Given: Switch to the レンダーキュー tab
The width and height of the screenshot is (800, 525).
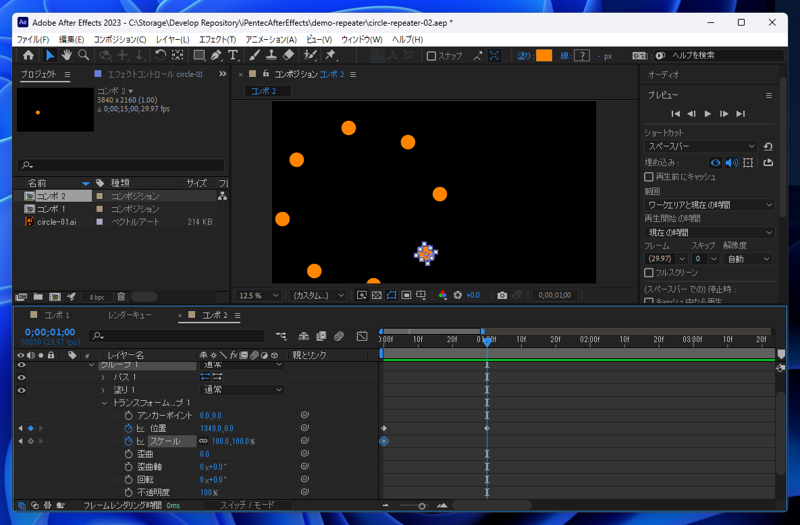Looking at the screenshot, I should [x=130, y=315].
